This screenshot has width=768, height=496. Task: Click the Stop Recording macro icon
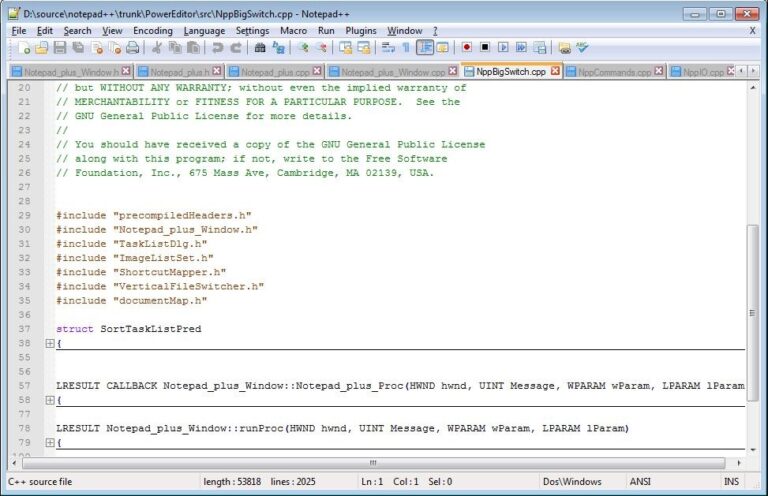[485, 47]
